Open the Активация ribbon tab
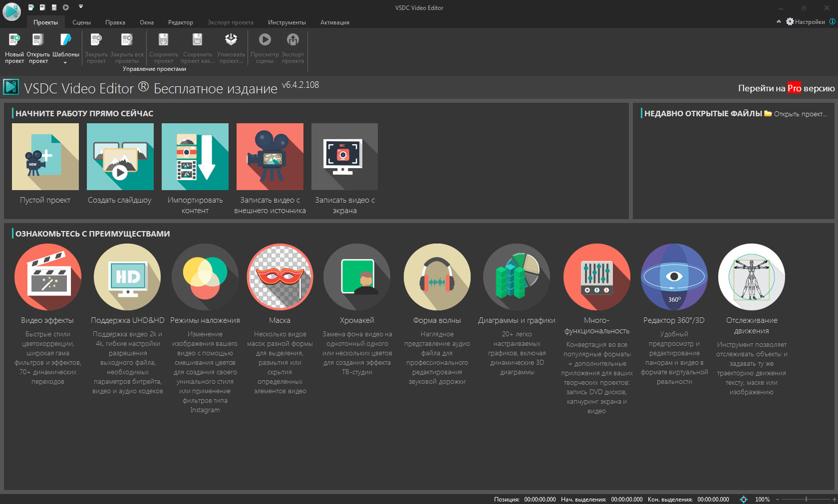This screenshot has width=838, height=504. tap(335, 22)
